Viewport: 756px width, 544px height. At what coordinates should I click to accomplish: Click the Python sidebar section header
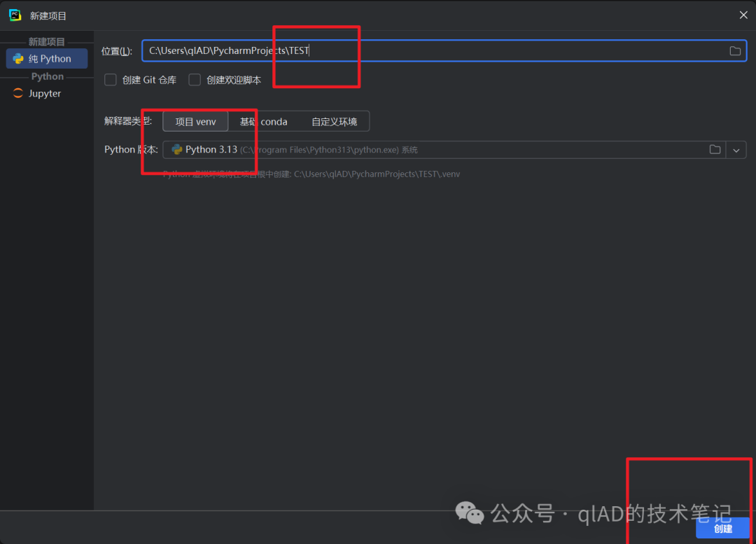point(48,77)
